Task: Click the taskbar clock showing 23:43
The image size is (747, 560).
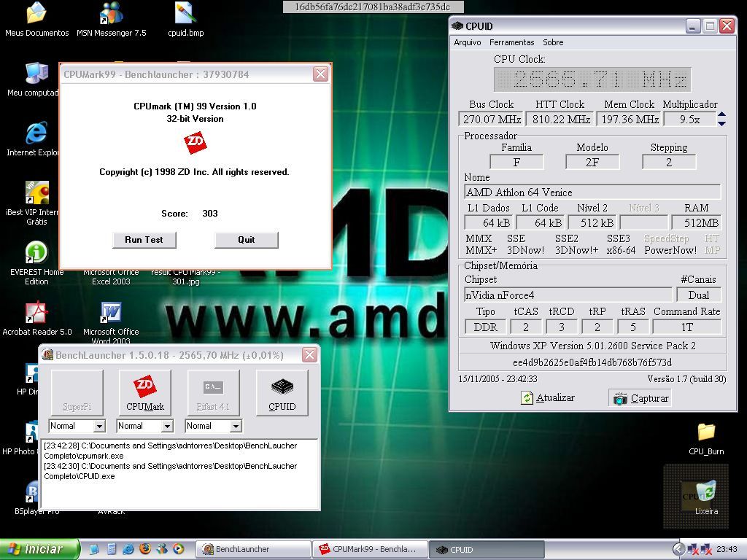Action: pyautogui.click(x=727, y=549)
